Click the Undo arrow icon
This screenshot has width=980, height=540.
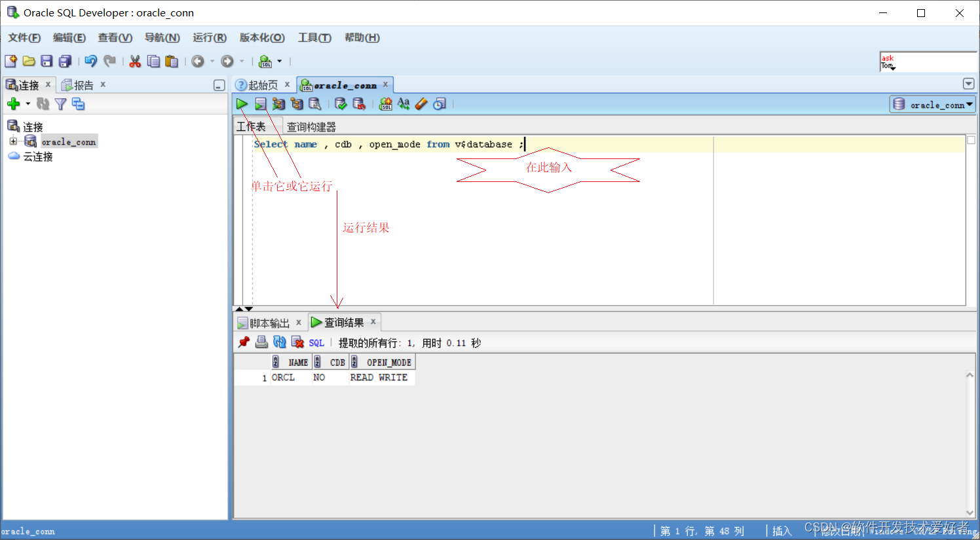(x=91, y=61)
